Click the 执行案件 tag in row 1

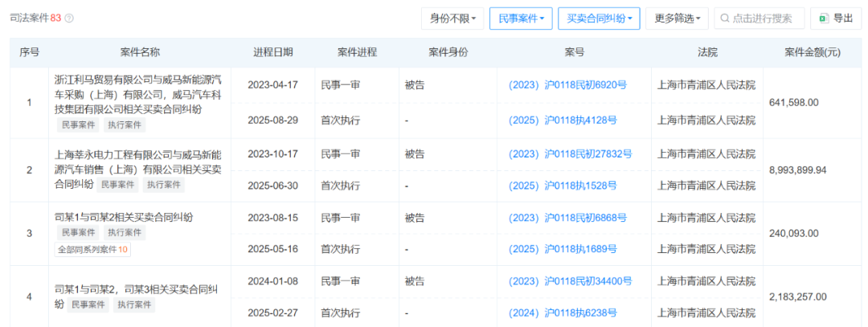pyautogui.click(x=124, y=125)
